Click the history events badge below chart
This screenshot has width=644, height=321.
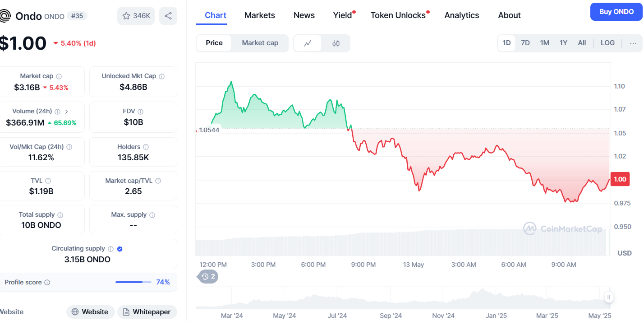[208, 276]
